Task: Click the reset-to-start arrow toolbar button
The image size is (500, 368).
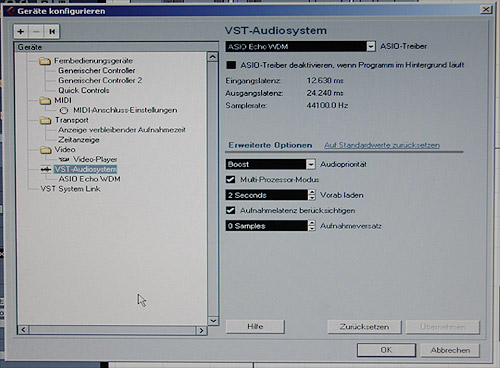Action: [x=52, y=32]
